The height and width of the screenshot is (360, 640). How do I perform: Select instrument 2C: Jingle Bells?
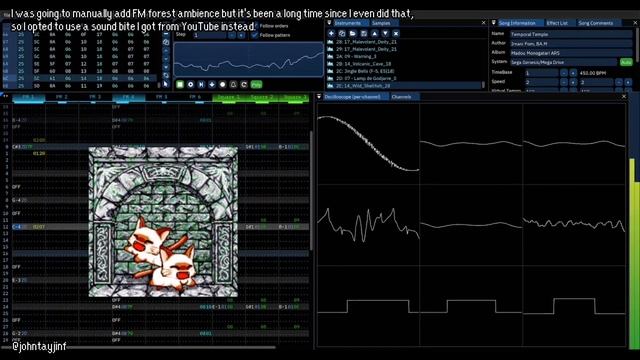tap(404, 71)
